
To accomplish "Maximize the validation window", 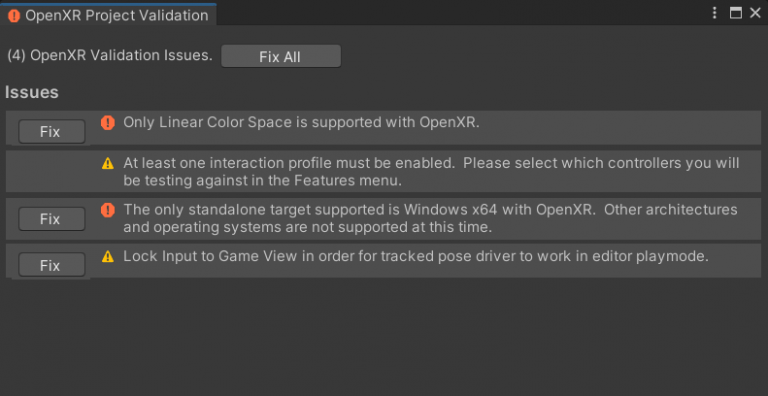I will 736,13.
